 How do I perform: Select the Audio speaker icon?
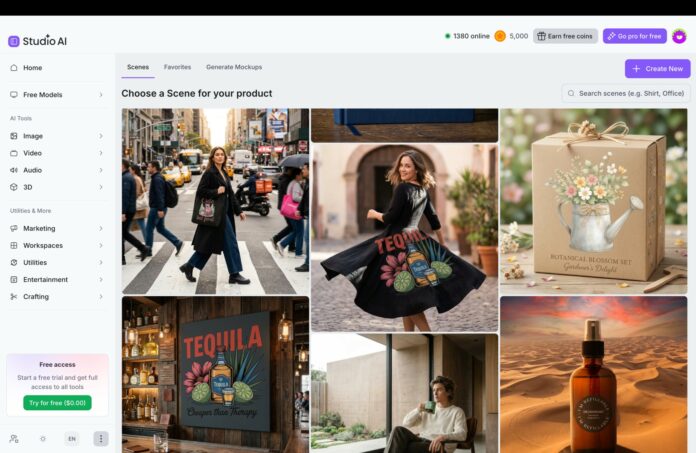tap(14, 170)
